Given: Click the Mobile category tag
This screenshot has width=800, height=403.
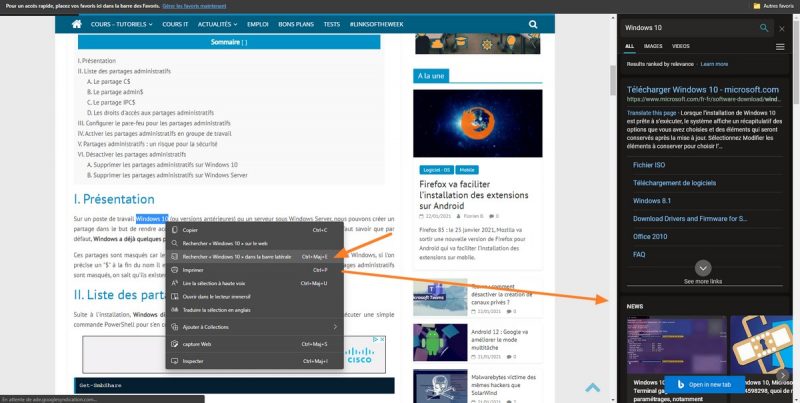Looking at the screenshot, I should (467, 170).
